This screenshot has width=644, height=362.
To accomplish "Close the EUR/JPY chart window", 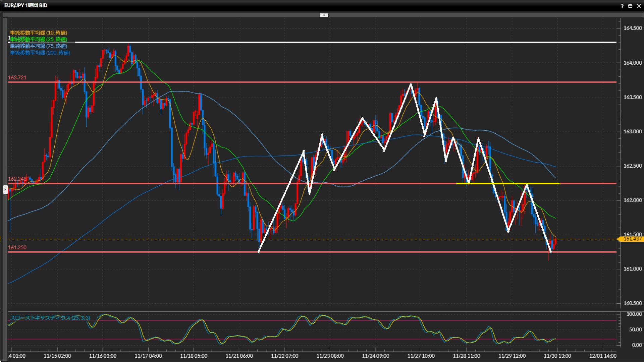I will tap(639, 6).
